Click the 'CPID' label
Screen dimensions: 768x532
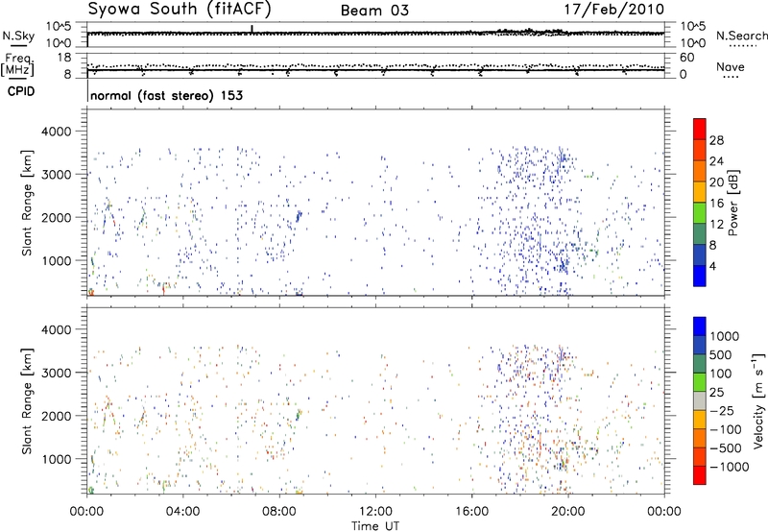tap(21, 91)
